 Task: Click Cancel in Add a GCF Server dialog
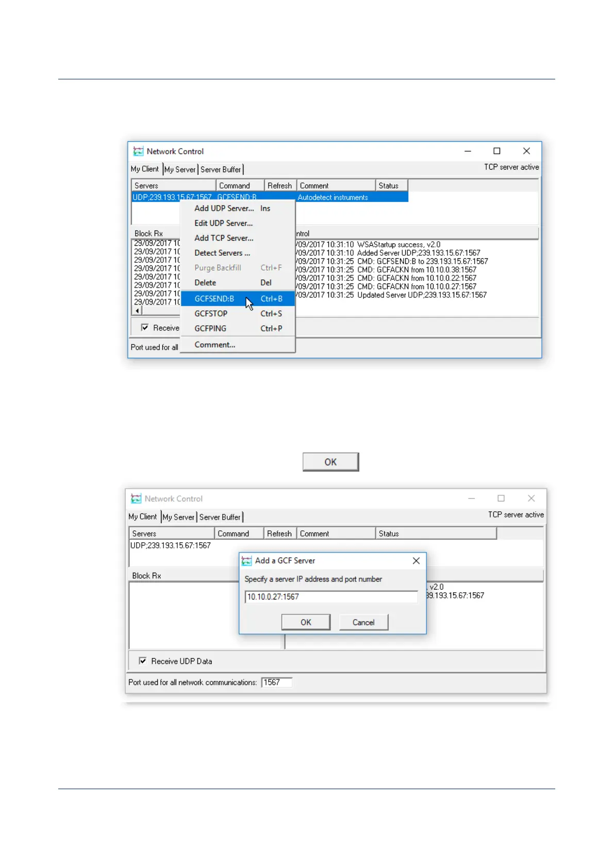[363, 622]
